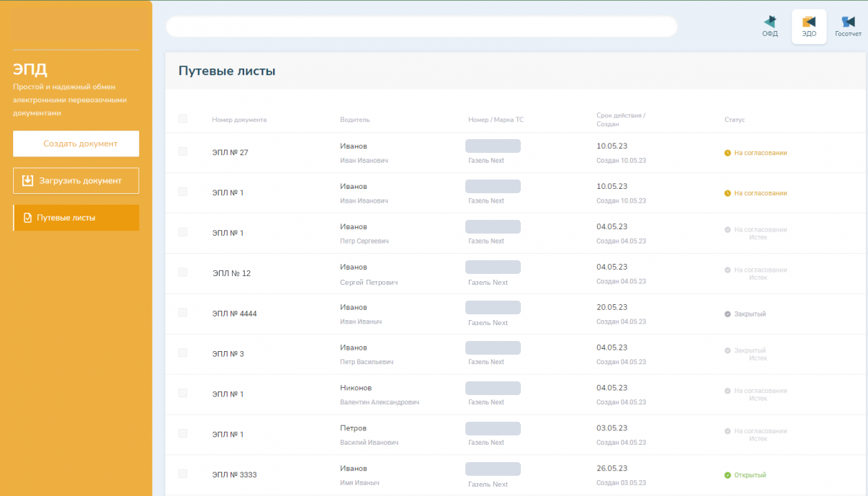Toggle the select-all checkbox in table header
This screenshot has width=868, height=496.
tap(182, 119)
